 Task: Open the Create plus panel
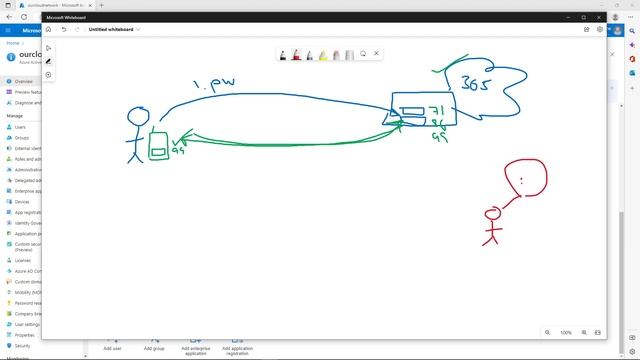coord(49,75)
